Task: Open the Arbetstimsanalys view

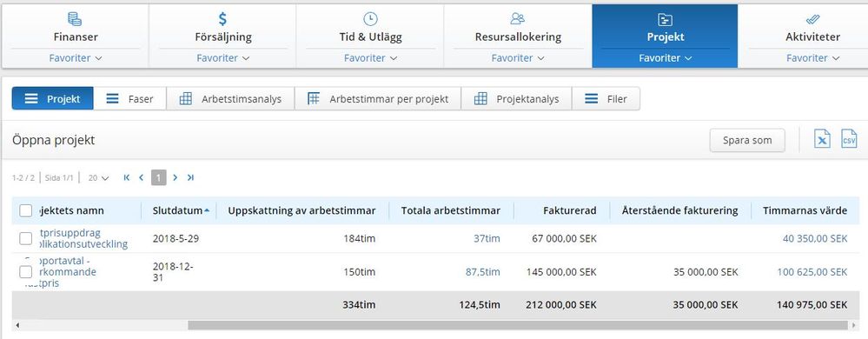Action: (230, 98)
